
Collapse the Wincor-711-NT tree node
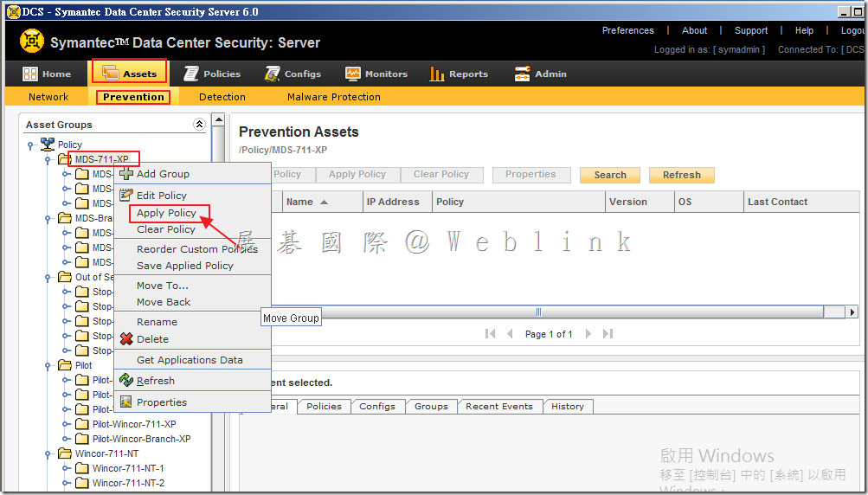click(x=48, y=454)
